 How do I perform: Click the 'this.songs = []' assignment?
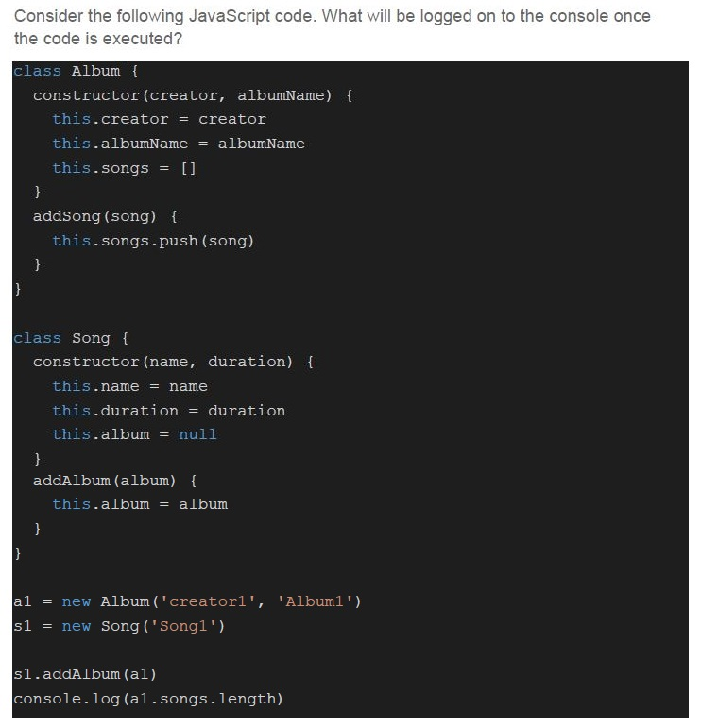pyautogui.click(x=125, y=168)
